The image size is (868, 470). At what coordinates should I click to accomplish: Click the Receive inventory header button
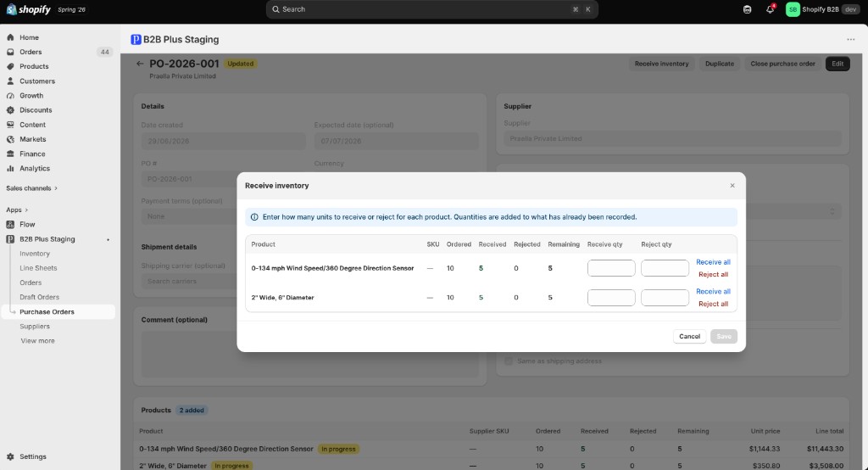[x=661, y=64]
